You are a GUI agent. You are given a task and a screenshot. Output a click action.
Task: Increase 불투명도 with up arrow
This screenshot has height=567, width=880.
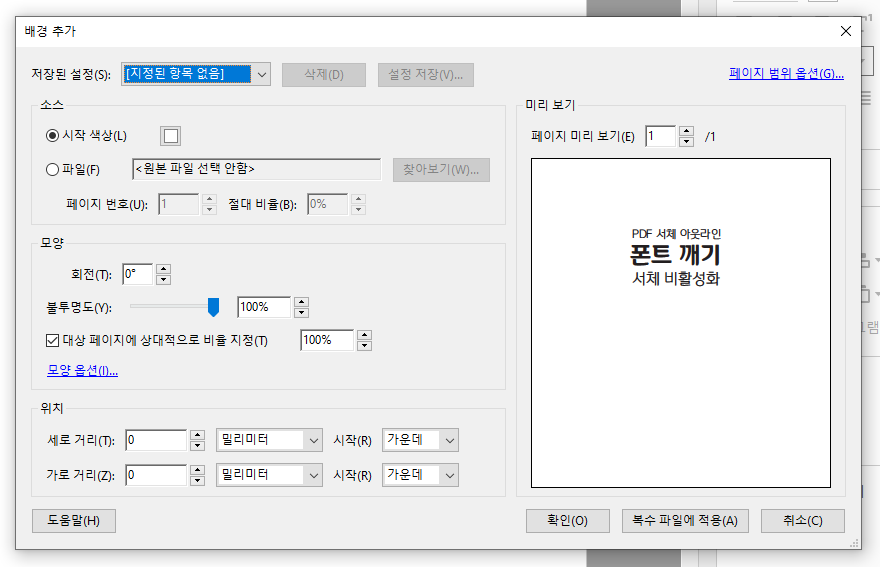[x=301, y=302]
